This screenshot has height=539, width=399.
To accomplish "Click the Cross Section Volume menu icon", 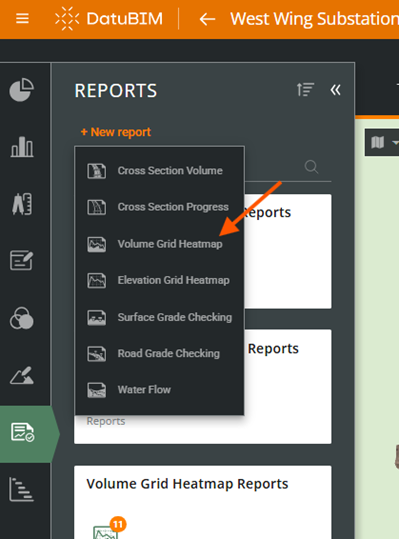I will (x=97, y=171).
